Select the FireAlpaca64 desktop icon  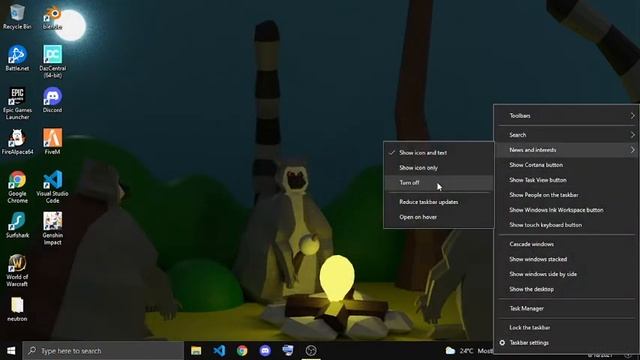[x=17, y=142]
